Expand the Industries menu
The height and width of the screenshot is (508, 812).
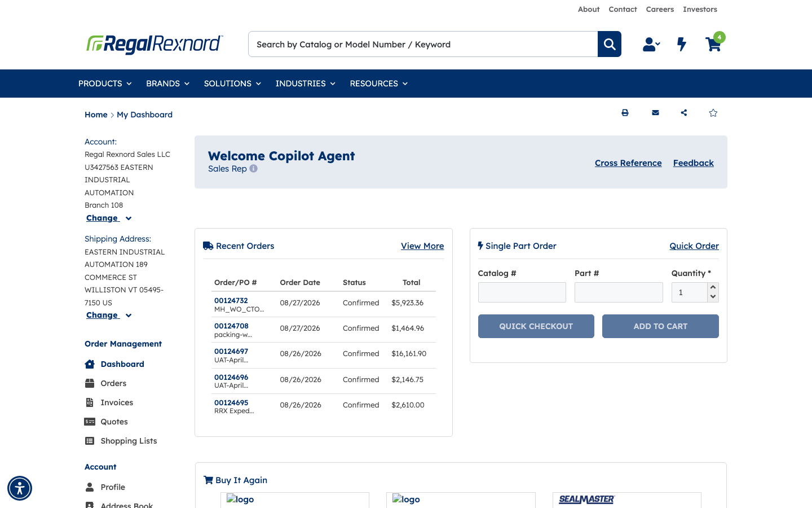[305, 84]
